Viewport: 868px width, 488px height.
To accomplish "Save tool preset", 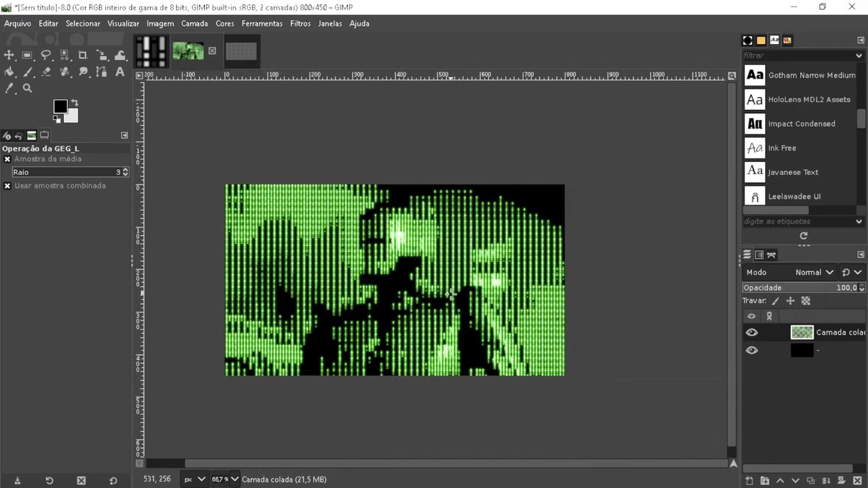I will pos(17,481).
